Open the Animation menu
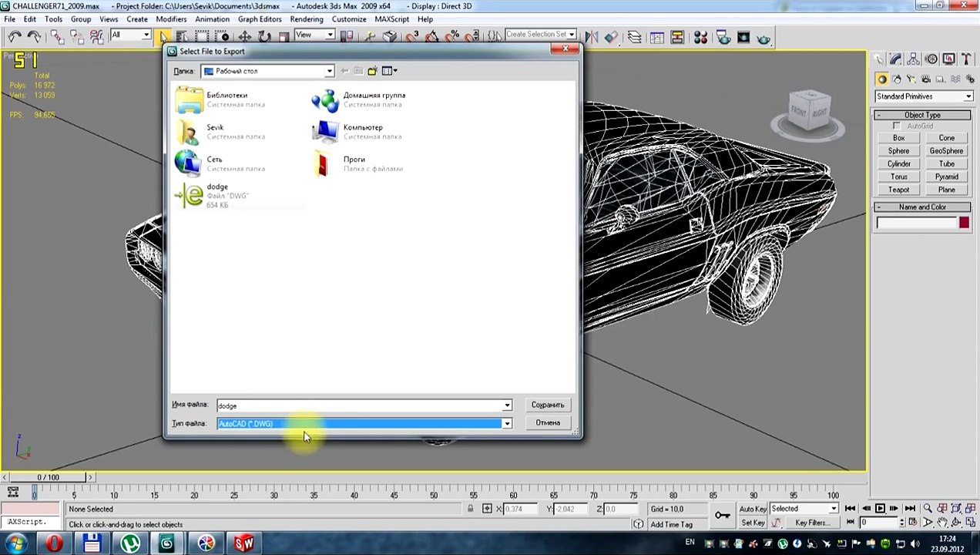980x555 pixels. [212, 19]
